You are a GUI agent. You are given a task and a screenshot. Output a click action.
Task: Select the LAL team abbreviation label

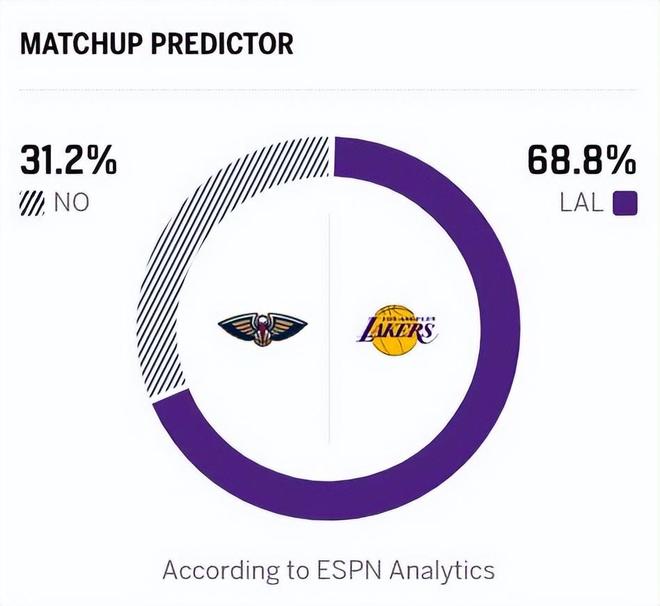coord(582,203)
